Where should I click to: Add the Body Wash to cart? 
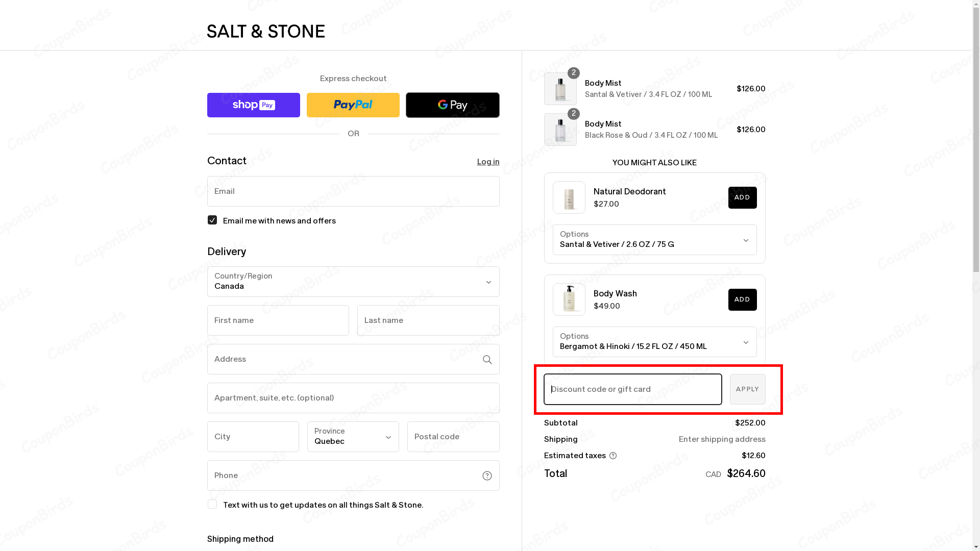coord(742,299)
